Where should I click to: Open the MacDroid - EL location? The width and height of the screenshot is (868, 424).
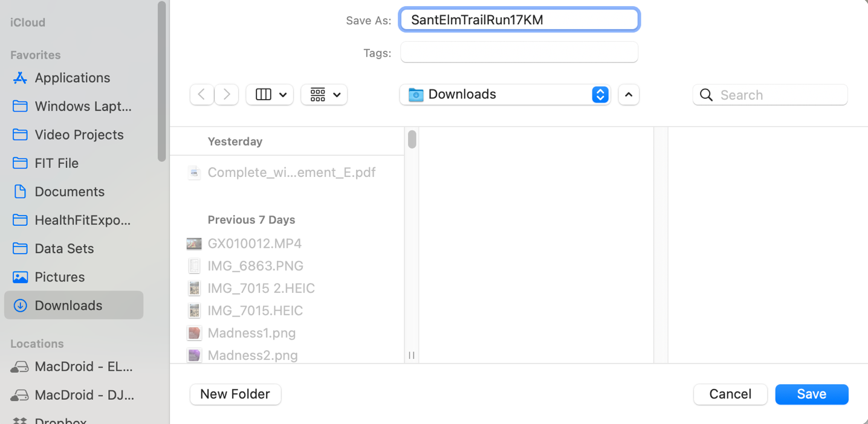coord(83,367)
